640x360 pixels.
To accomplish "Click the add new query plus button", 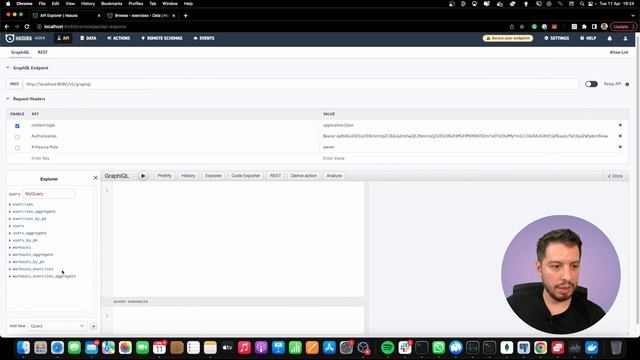I will coord(93,326).
